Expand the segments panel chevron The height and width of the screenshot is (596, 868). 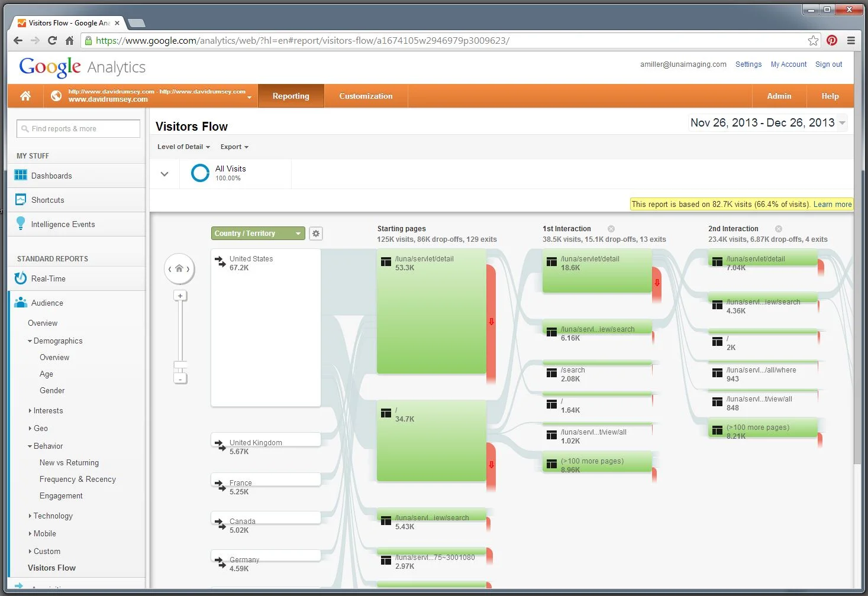pos(164,174)
